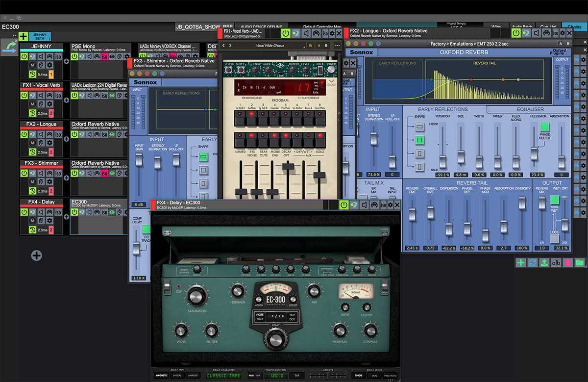
Task: Click the iso button on the FX3 - Shimmer chain
Action: point(58,173)
